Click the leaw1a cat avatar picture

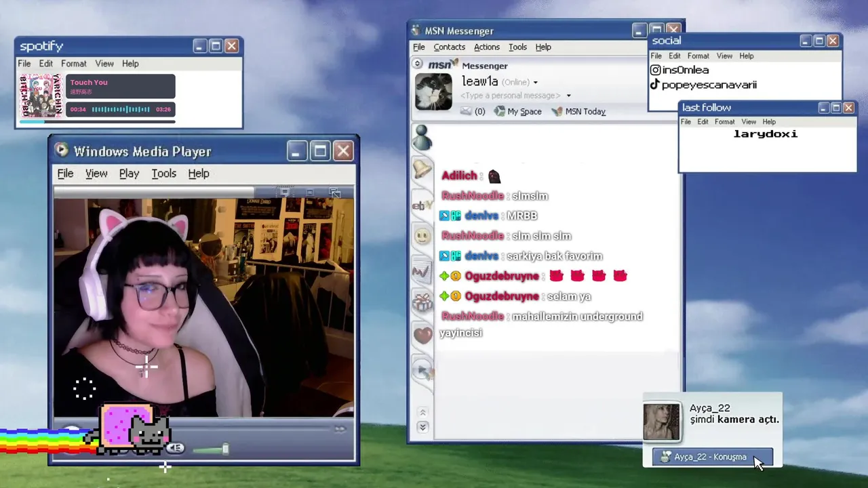click(433, 92)
